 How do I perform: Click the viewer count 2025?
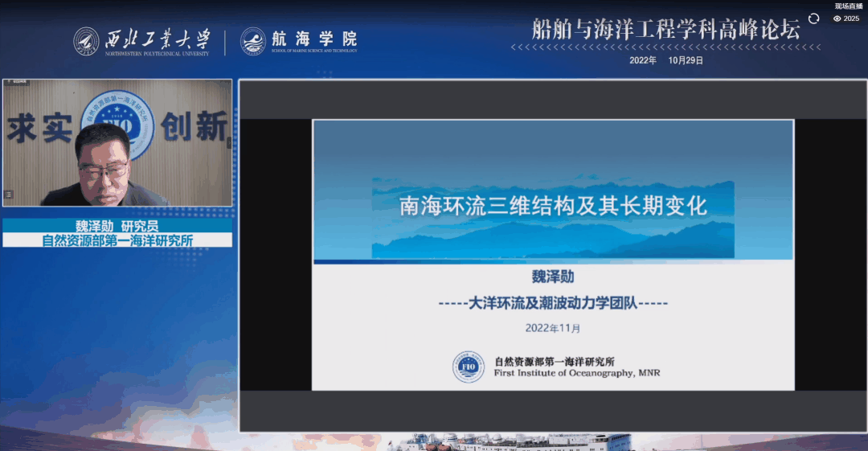click(x=851, y=18)
